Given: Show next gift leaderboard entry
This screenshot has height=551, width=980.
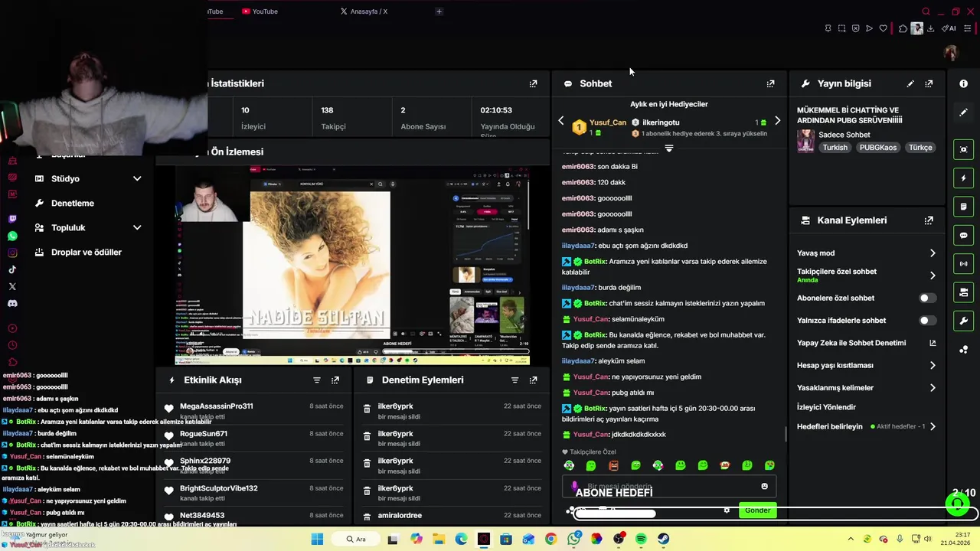Looking at the screenshot, I should click(x=777, y=121).
